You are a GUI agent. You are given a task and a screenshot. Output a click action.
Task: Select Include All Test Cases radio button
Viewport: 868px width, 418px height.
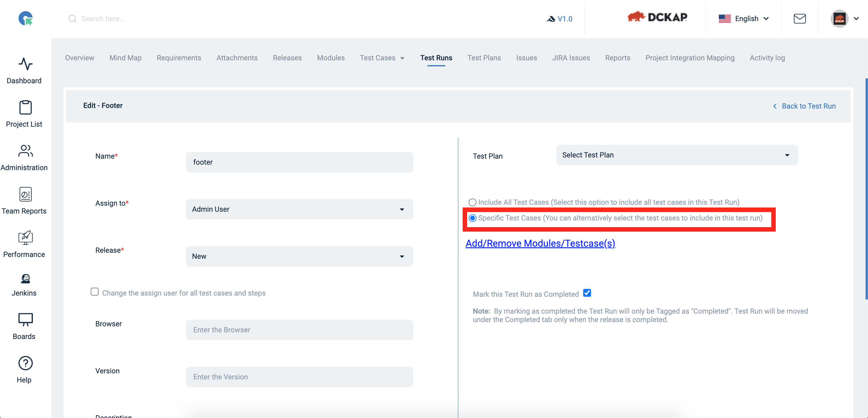coord(472,202)
